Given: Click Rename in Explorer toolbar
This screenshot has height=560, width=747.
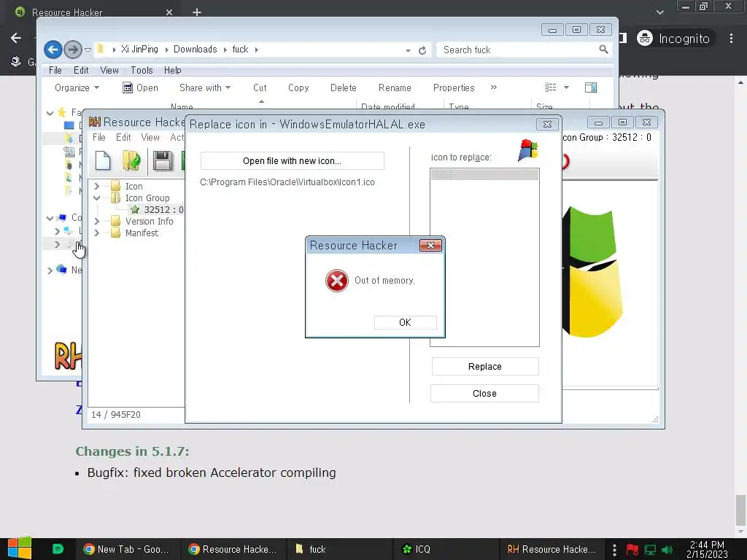Looking at the screenshot, I should pyautogui.click(x=395, y=87).
